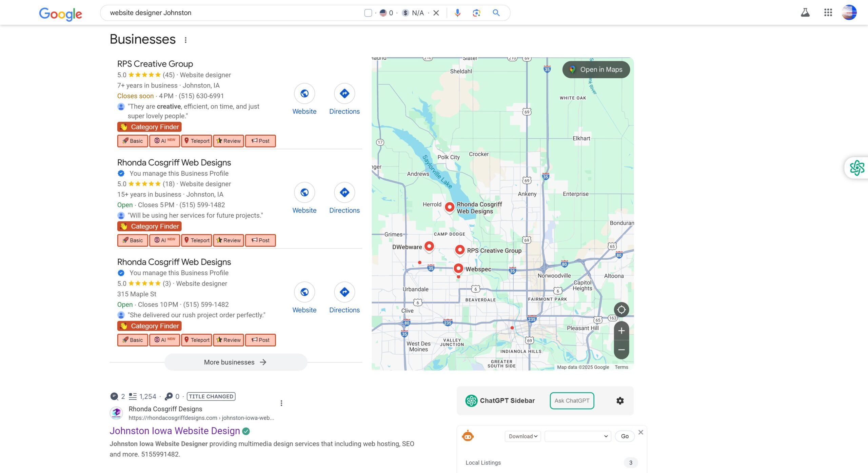Screen dimensions: 868x473
Task: Click the Rhonda Cosgriff Web Designs map pin
Action: click(450, 207)
